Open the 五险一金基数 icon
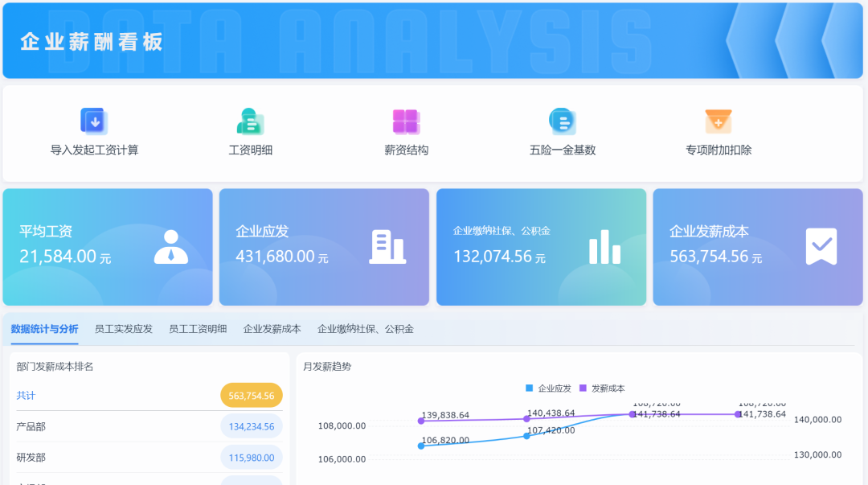Screen dimensions: 868x485 pos(562,121)
